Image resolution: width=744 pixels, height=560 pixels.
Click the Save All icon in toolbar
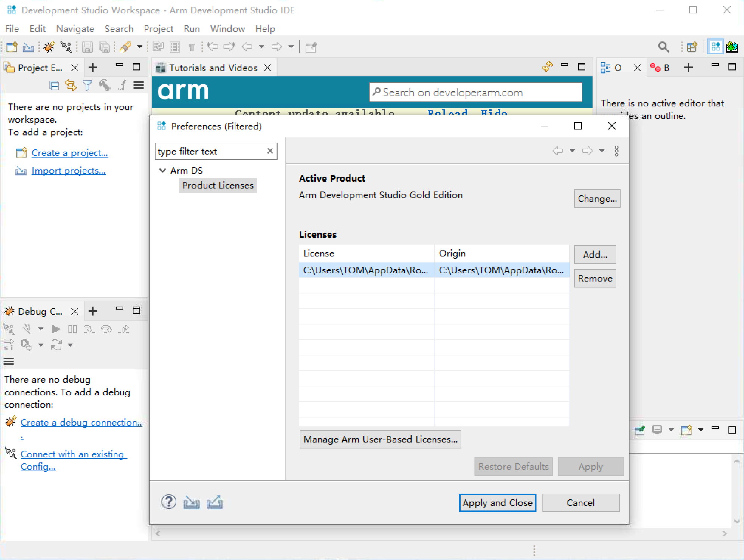click(x=104, y=47)
